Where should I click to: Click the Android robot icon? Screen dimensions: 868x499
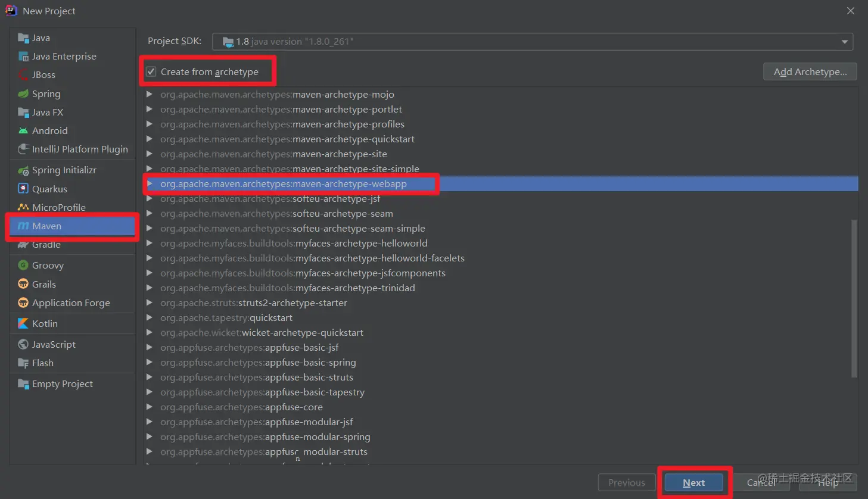(23, 130)
